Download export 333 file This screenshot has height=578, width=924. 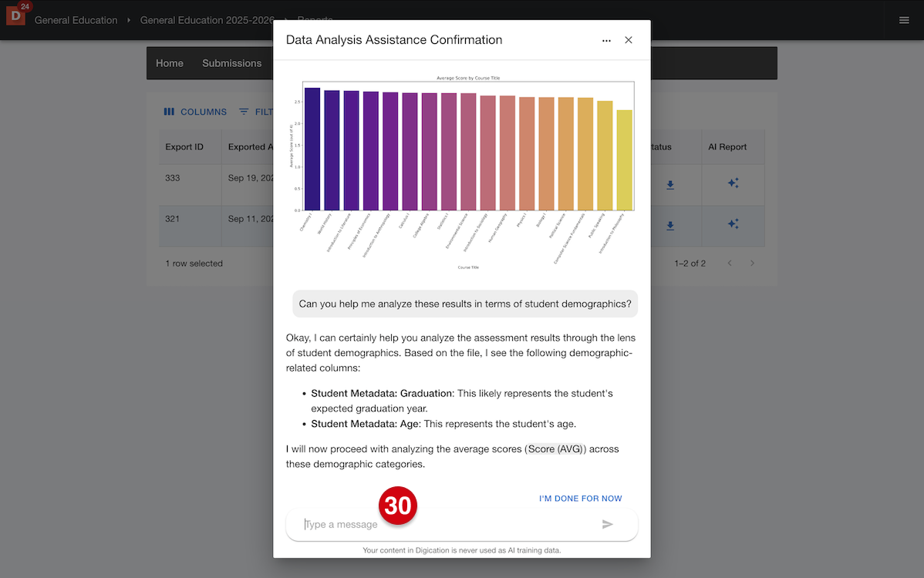click(x=670, y=185)
